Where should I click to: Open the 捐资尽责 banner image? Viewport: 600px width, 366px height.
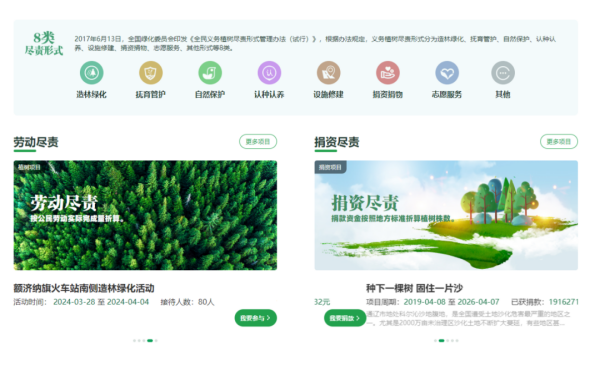pyautogui.click(x=446, y=215)
